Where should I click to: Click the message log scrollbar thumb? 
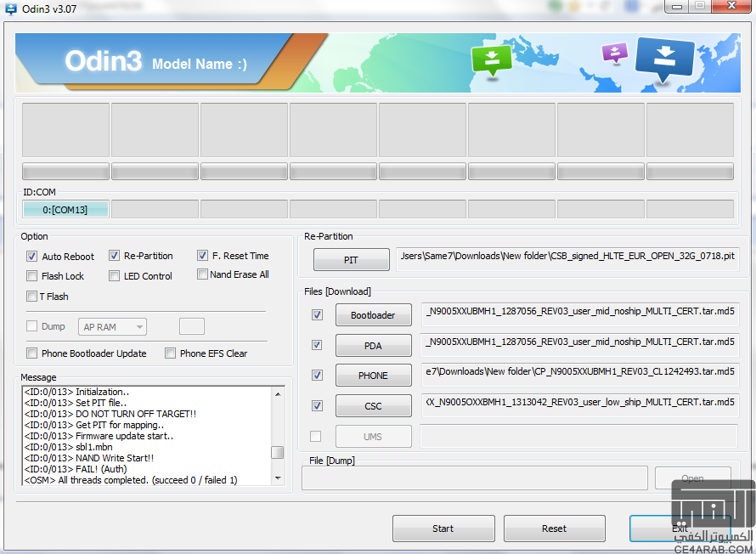[278, 452]
